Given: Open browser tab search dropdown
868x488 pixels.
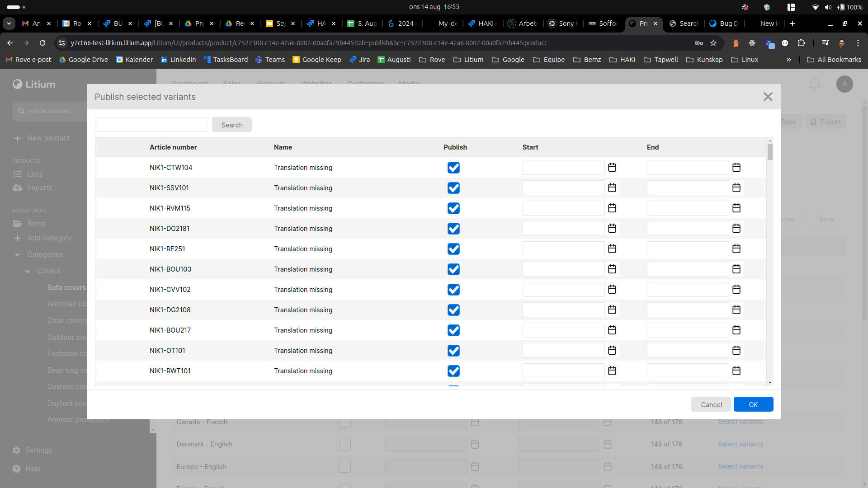Looking at the screenshot, I should pos(9,23).
